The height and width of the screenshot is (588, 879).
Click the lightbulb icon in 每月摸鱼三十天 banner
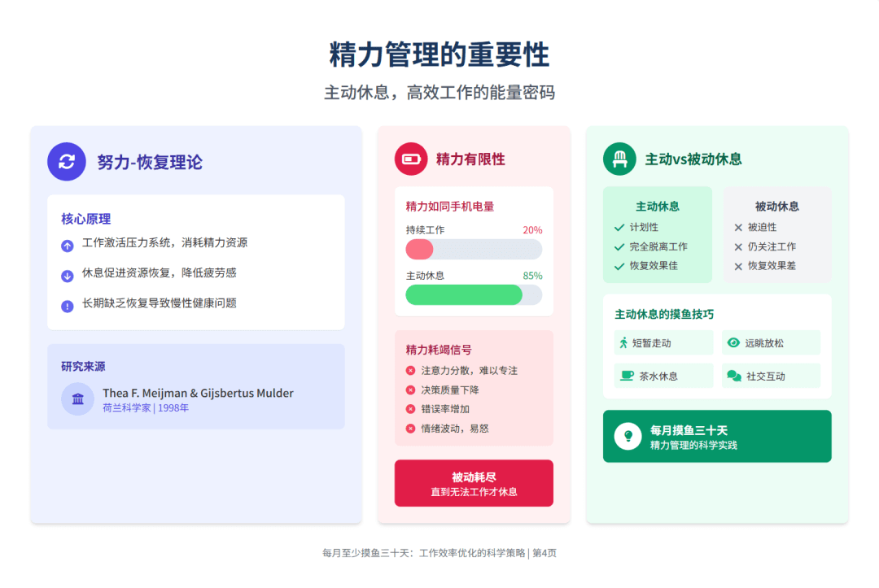coord(628,436)
